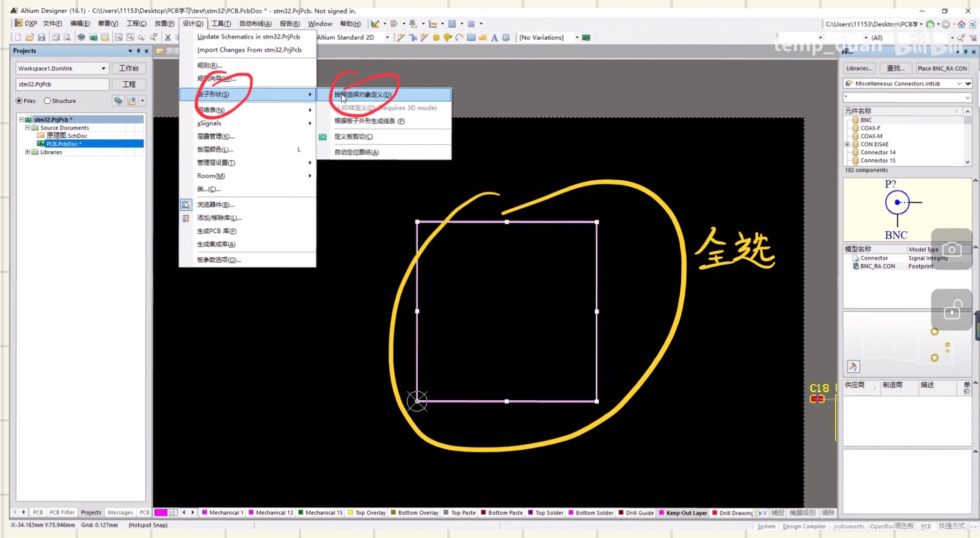Screen dimensions: 980x538
Task: Select Connector 14 in the component list
Action: [877, 152]
